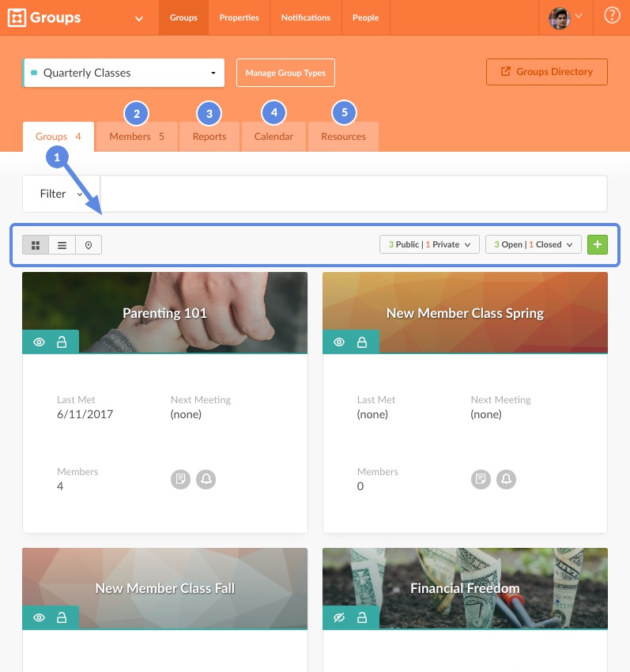Switch to the Calendar tab
Image resolution: width=630 pixels, height=672 pixels.
click(274, 137)
